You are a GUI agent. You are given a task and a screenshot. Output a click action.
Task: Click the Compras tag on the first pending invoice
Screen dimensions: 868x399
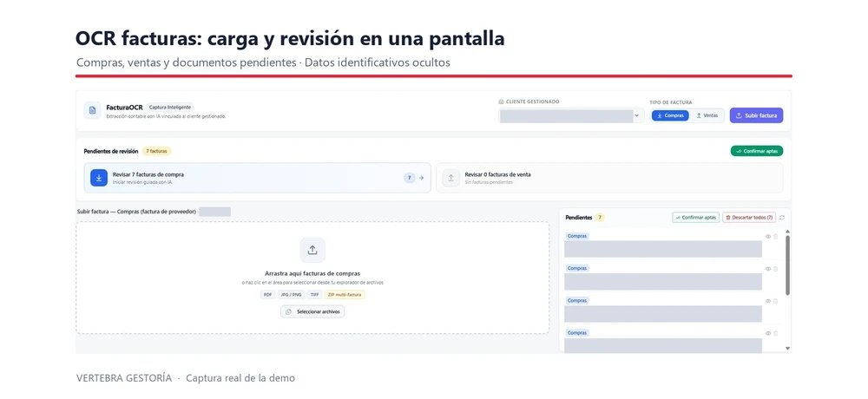click(577, 236)
